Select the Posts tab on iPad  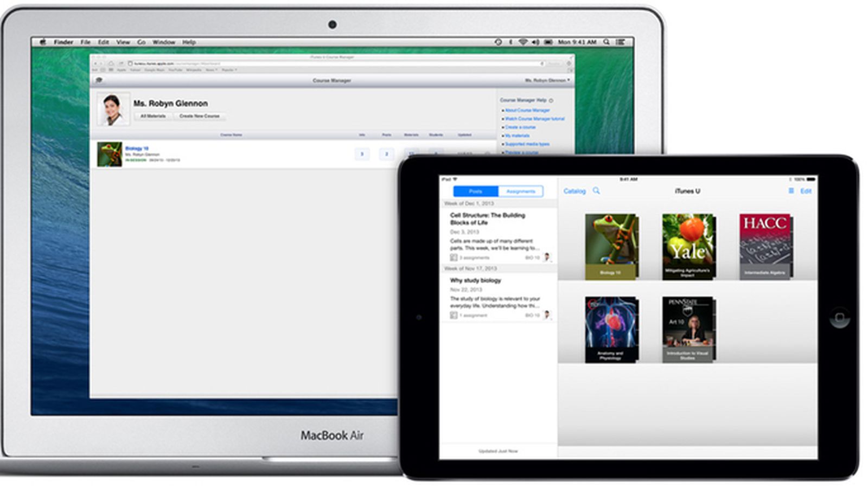coord(476,191)
